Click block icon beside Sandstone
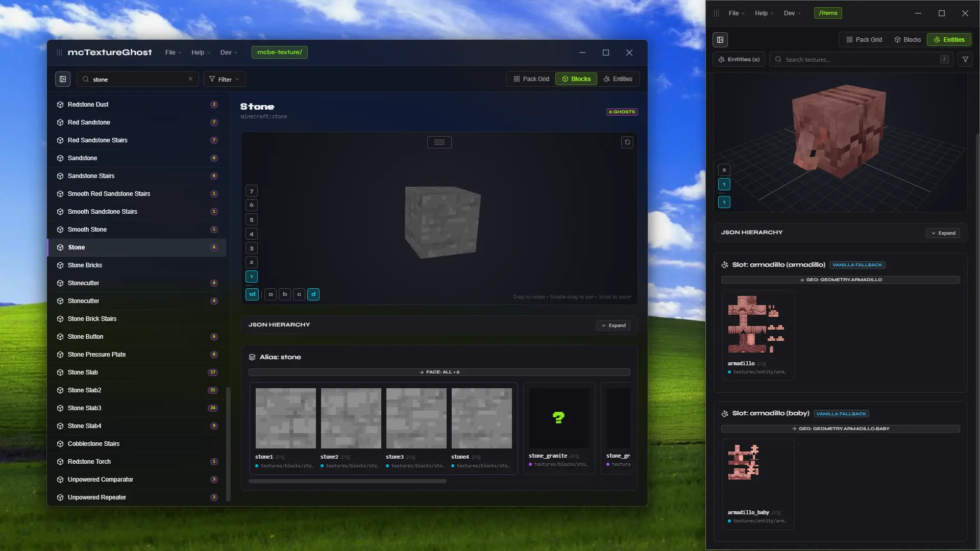This screenshot has width=980, height=551. coord(60,158)
